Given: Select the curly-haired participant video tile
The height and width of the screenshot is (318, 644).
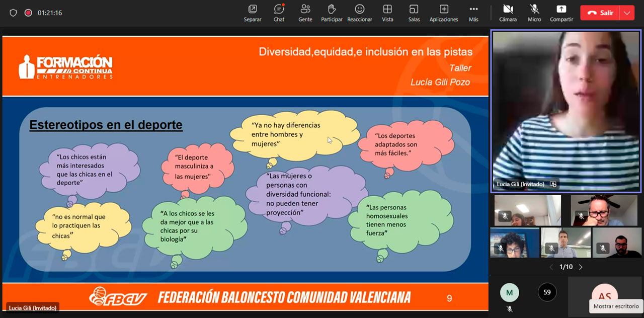Looking at the screenshot, I should point(515,243).
